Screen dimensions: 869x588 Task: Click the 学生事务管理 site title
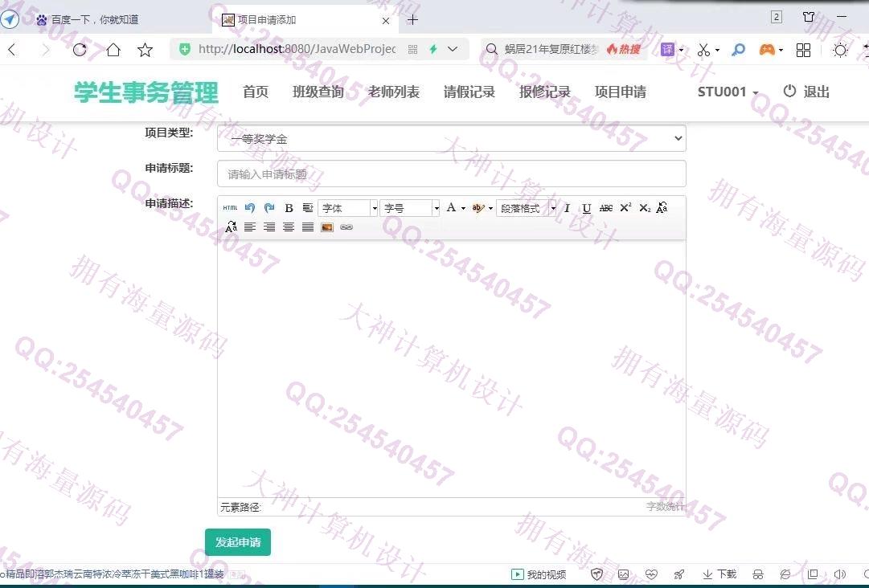point(146,92)
